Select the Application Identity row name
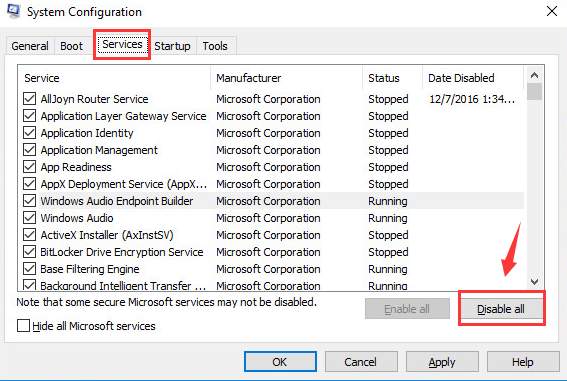Viewport: 567px width, 381px height. coord(87,133)
